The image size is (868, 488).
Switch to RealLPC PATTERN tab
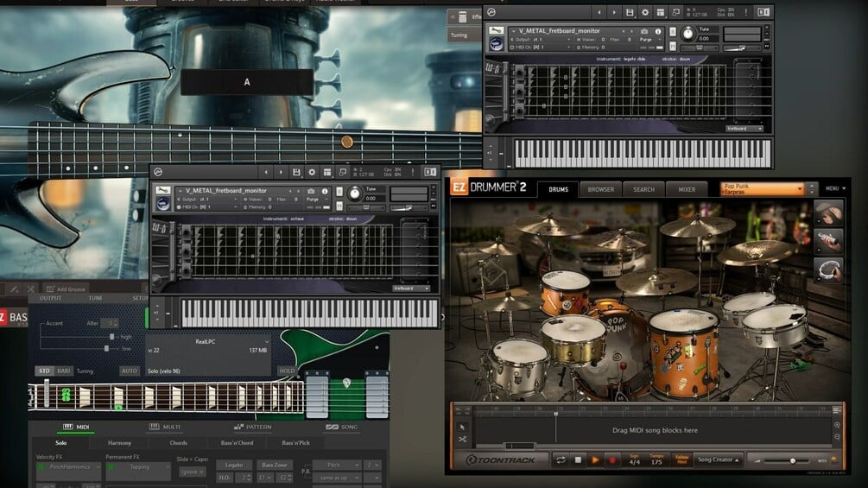click(x=253, y=428)
